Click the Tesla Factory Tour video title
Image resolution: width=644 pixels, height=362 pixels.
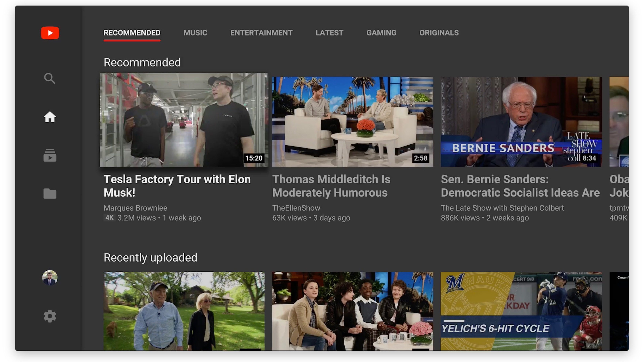click(x=177, y=185)
